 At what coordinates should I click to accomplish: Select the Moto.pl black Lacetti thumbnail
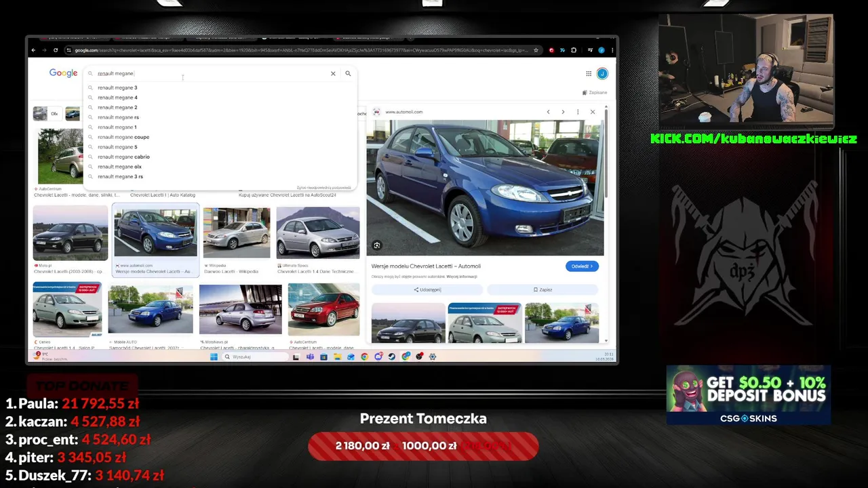click(x=71, y=233)
